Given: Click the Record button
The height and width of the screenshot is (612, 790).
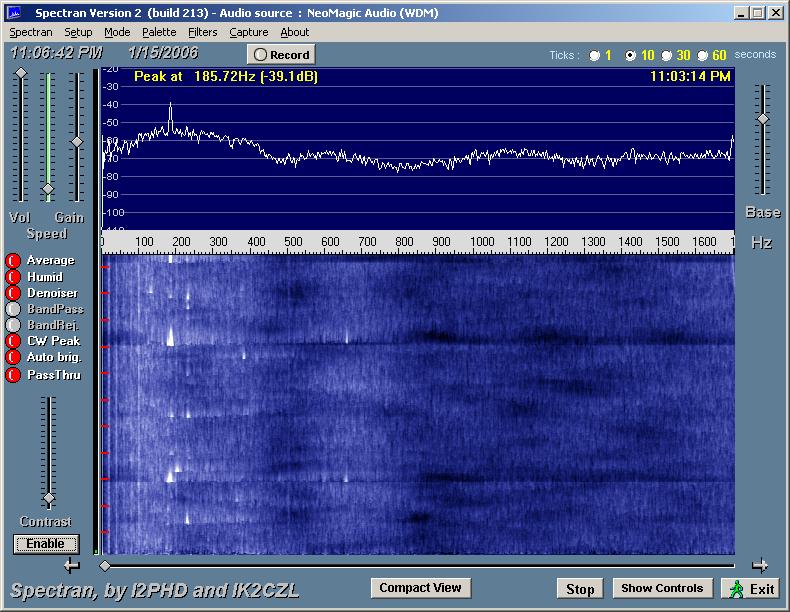Looking at the screenshot, I should tap(281, 54).
